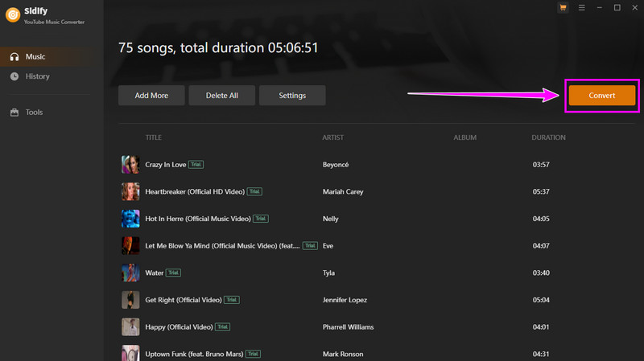Click the 75 songs total duration heading
The width and height of the screenshot is (644, 361).
(218, 48)
